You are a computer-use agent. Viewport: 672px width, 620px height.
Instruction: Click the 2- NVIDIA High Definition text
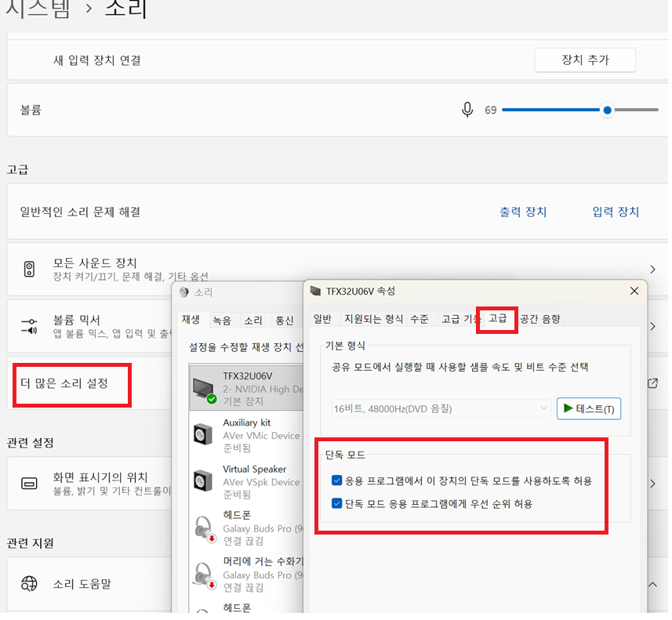coord(264,391)
